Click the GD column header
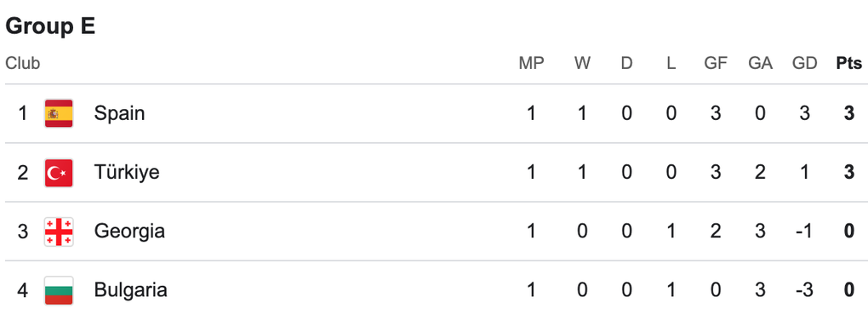This screenshot has height=326, width=868. point(804,64)
